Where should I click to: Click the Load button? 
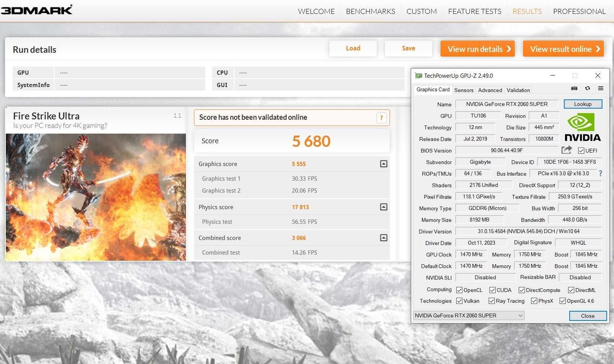[353, 49]
